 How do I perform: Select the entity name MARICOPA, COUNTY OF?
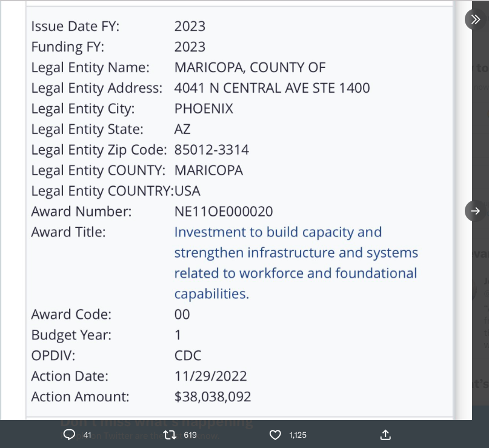point(250,68)
